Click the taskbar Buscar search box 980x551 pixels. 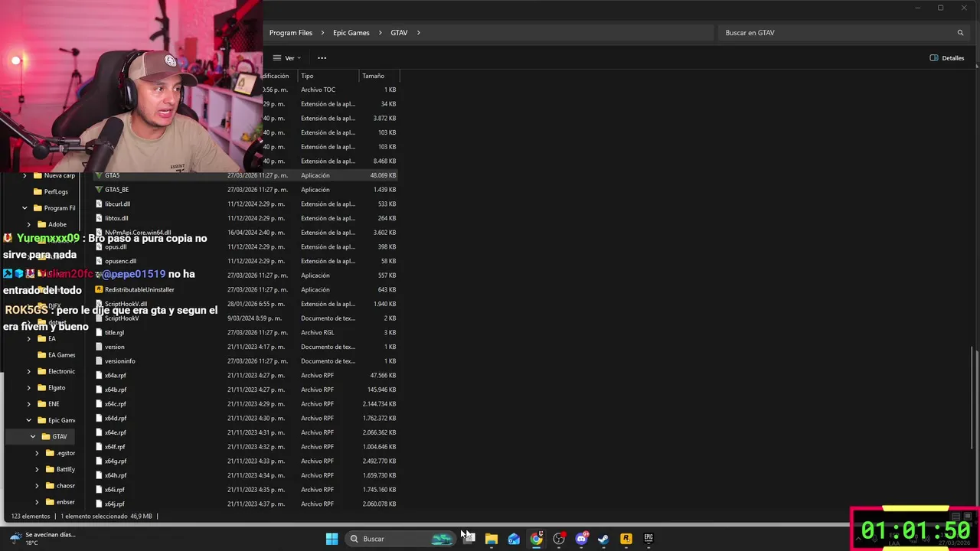pos(399,539)
